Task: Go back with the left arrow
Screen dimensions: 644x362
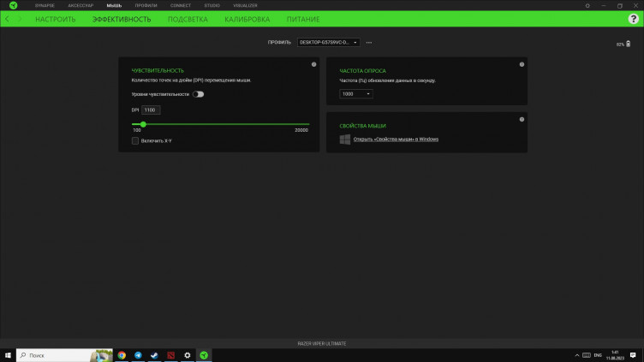Action: [8, 19]
